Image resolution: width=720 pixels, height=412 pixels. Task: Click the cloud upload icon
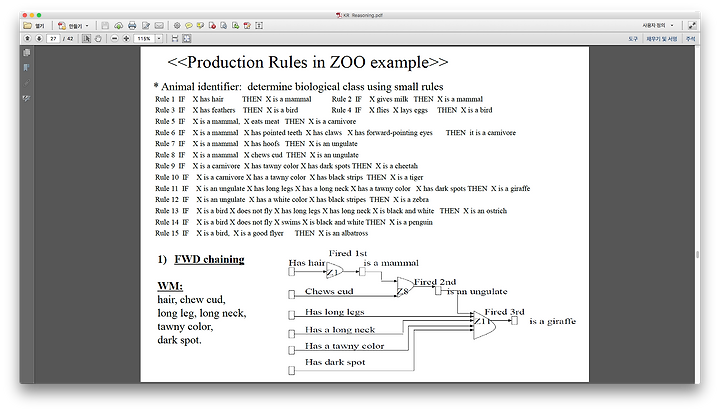(x=118, y=26)
